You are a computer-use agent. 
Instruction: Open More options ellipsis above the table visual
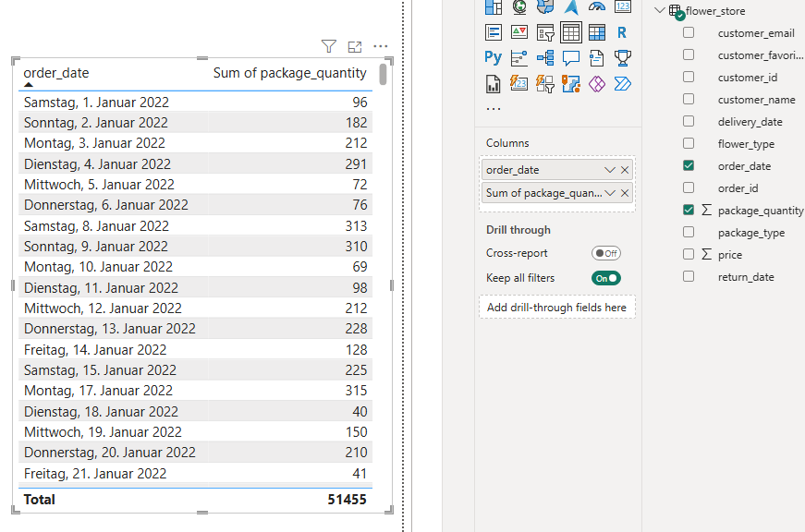(381, 47)
